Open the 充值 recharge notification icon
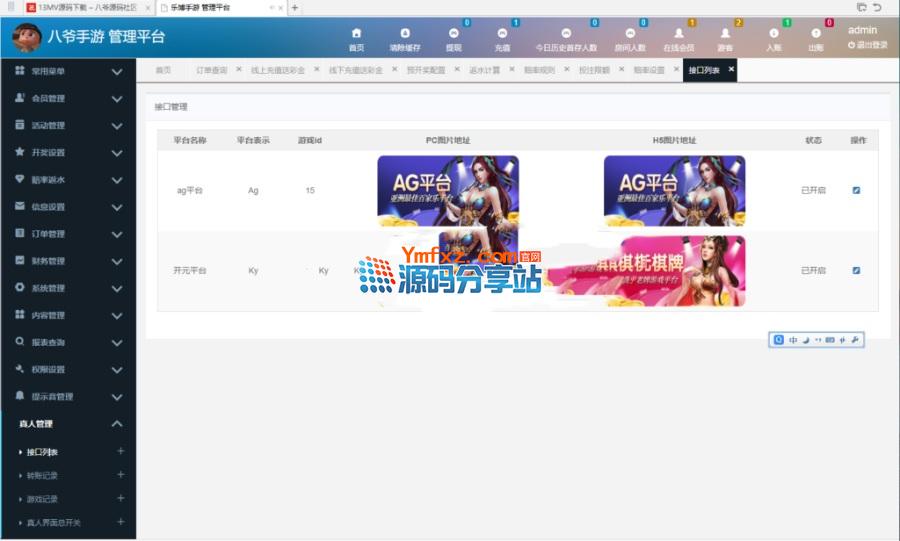This screenshot has height=541, width=900. [502, 34]
